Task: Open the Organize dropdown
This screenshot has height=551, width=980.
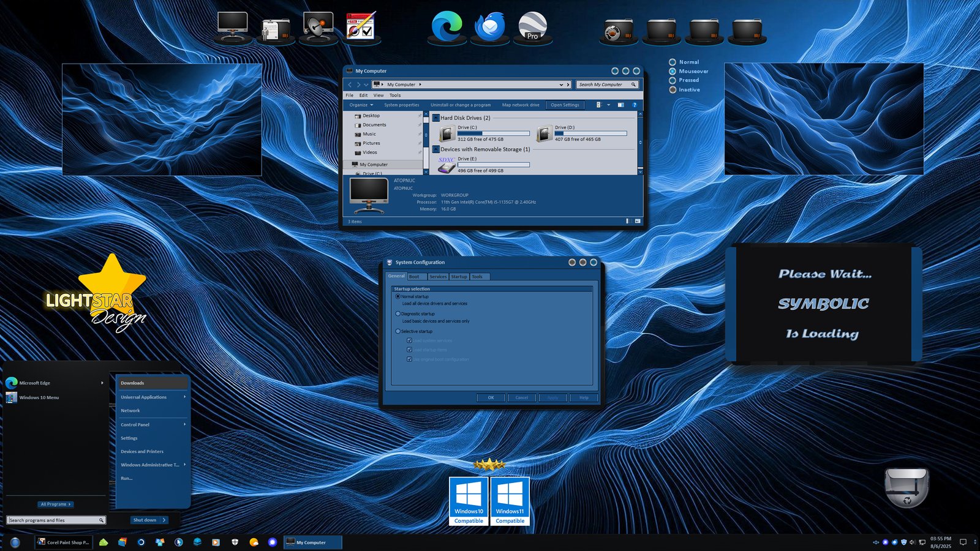Action: point(361,105)
